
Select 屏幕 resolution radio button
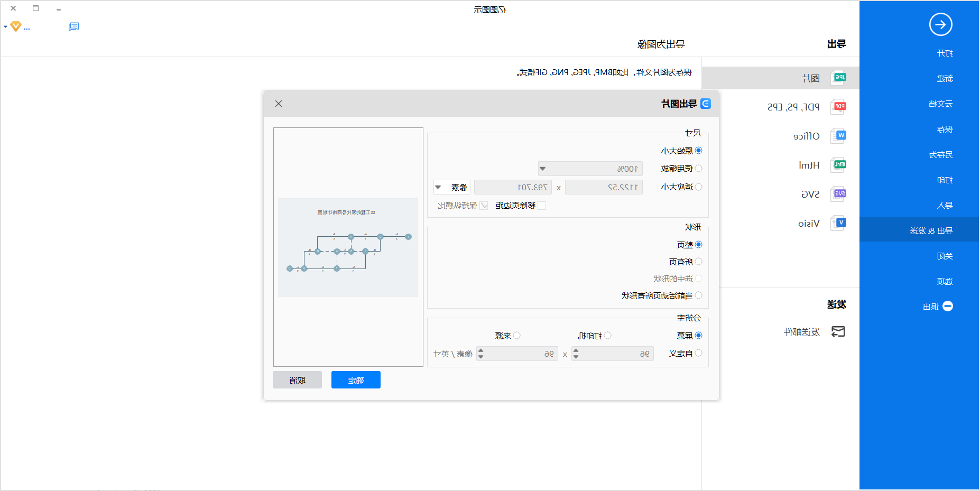(x=699, y=336)
